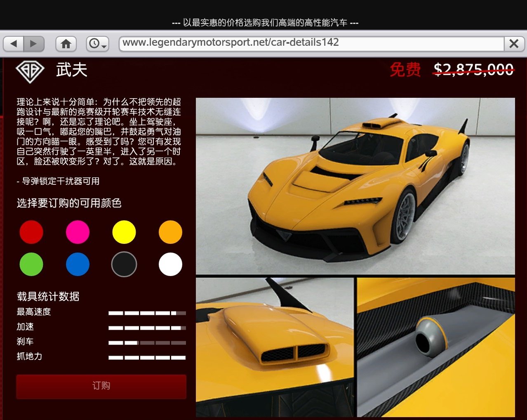Select the black color swatch
Screen dimensions: 527x420
pos(124,264)
